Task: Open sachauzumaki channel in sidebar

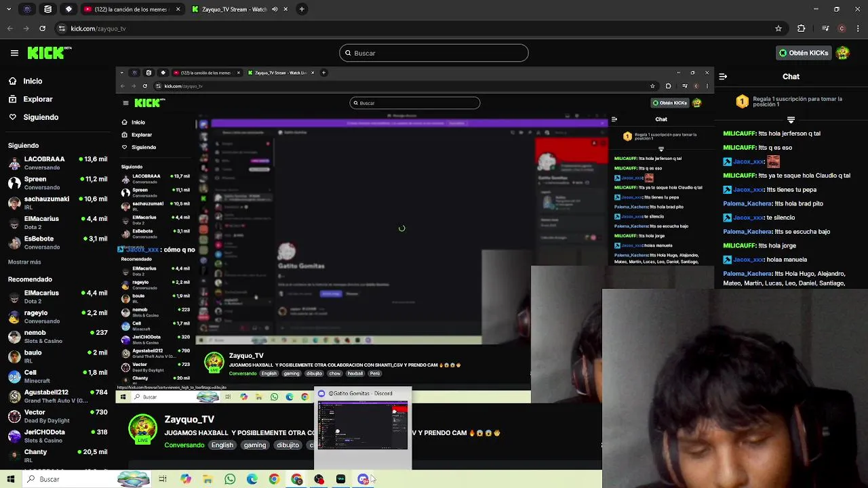Action: [57, 203]
